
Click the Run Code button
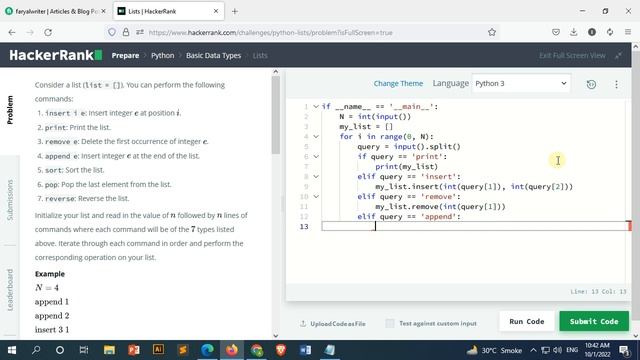click(x=527, y=321)
